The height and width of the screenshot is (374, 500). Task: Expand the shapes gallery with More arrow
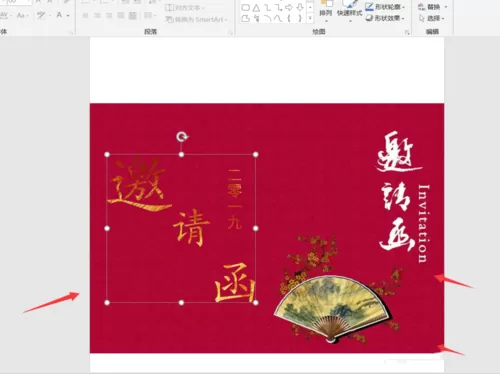[x=310, y=19]
